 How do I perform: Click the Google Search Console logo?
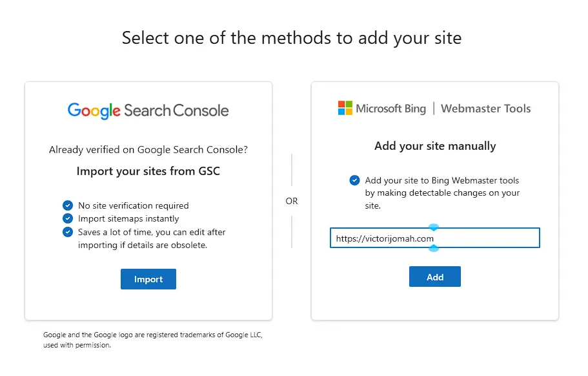pyautogui.click(x=148, y=111)
